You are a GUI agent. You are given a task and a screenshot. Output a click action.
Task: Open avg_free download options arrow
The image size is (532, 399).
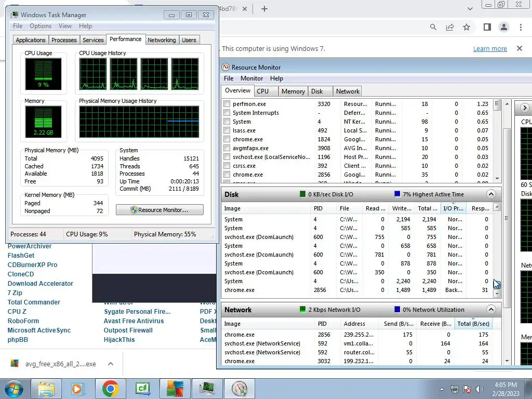pyautogui.click(x=111, y=364)
